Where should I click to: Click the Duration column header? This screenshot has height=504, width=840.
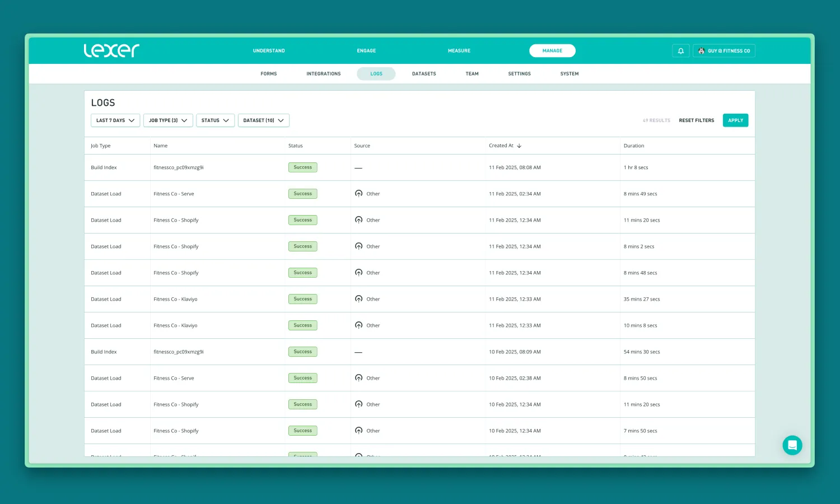(634, 146)
